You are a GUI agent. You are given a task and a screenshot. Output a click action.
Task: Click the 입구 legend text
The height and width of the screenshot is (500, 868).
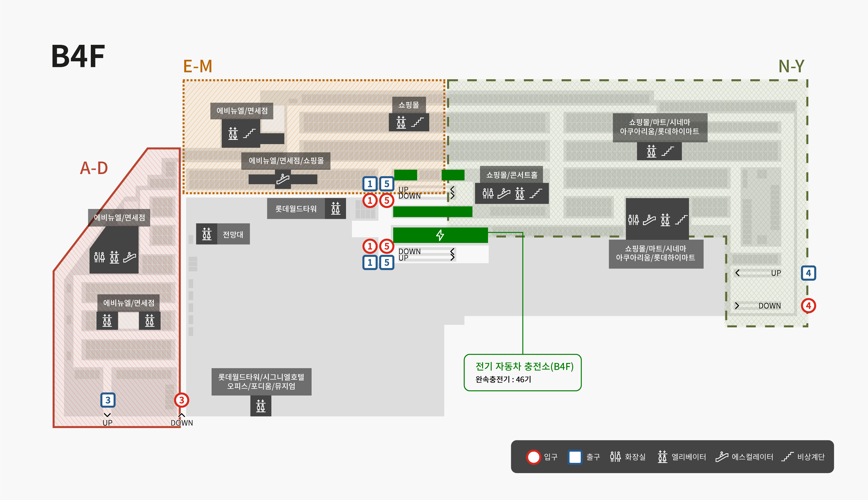coord(551,457)
